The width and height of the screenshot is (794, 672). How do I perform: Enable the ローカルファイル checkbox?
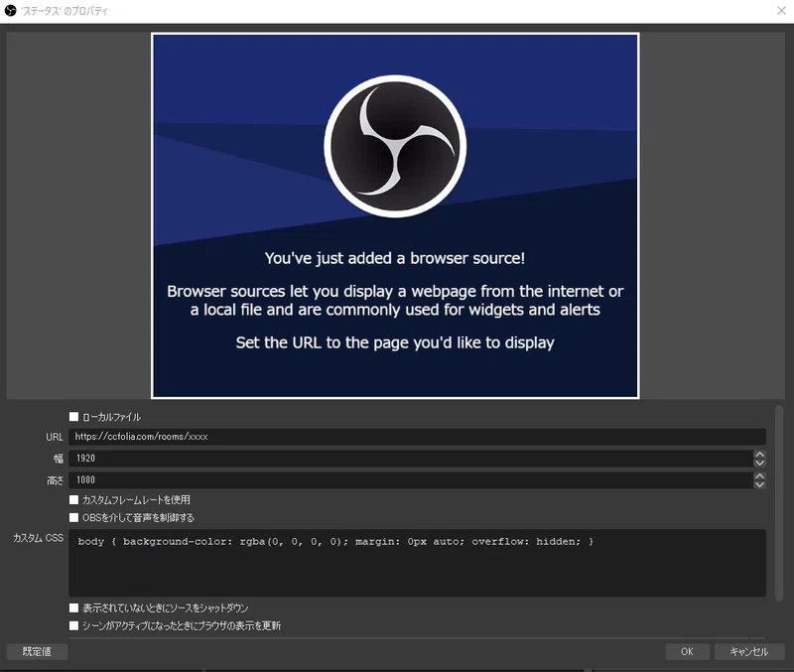click(x=73, y=417)
